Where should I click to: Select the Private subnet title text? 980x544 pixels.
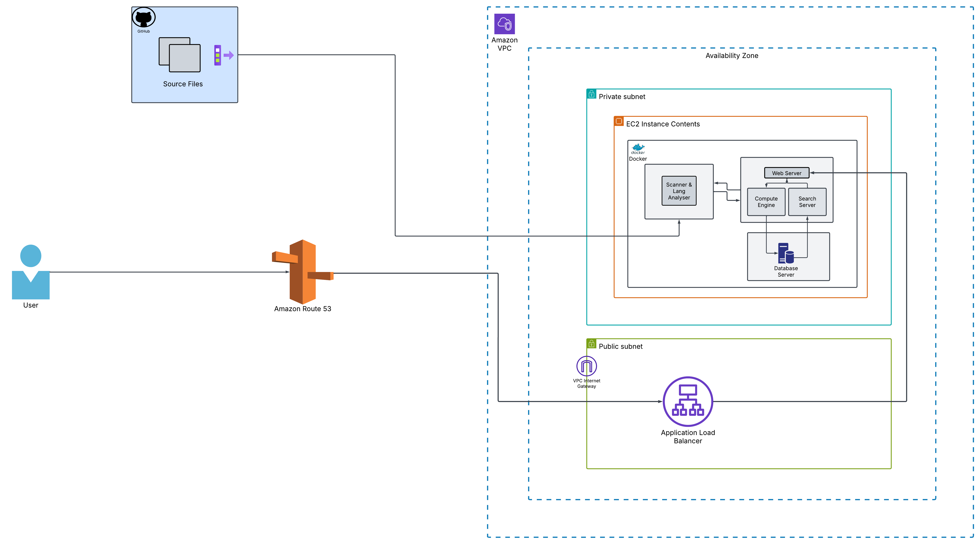[x=622, y=97]
